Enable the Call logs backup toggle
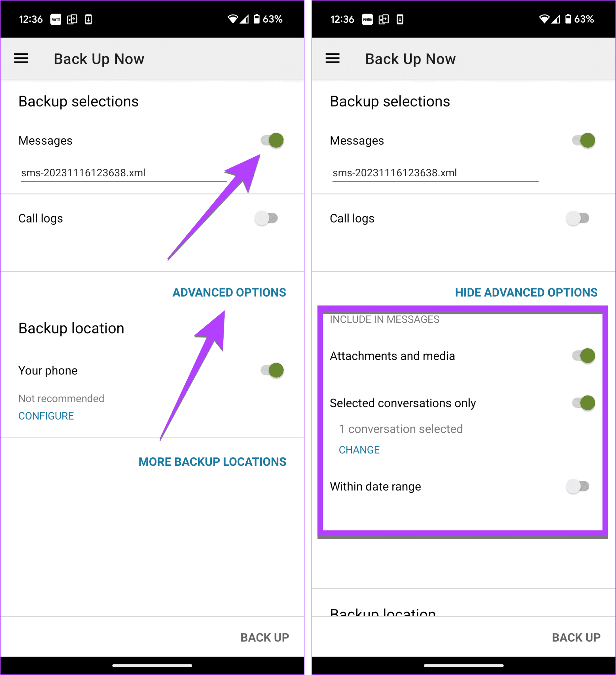Screen dimensions: 616x675 266,218
